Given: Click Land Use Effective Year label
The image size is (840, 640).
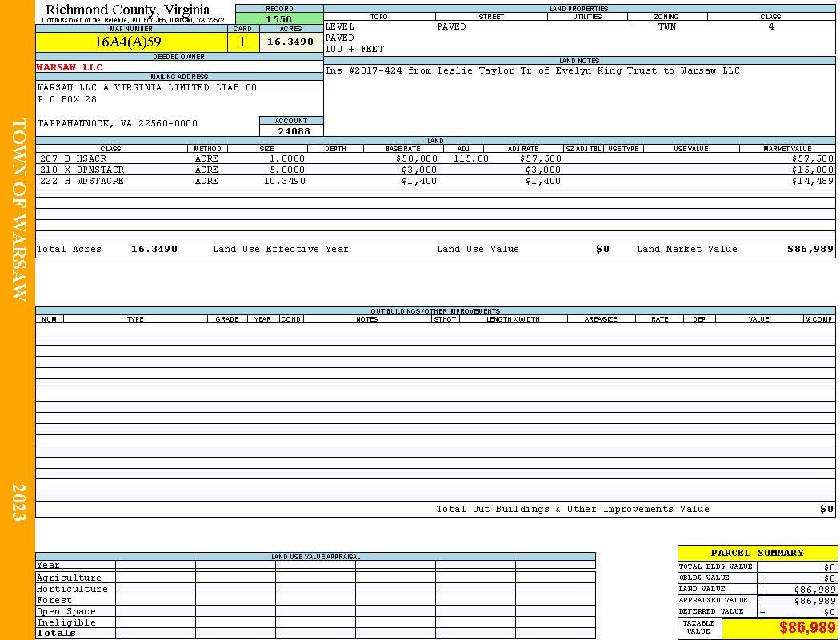Looking at the screenshot, I should coord(281,249).
